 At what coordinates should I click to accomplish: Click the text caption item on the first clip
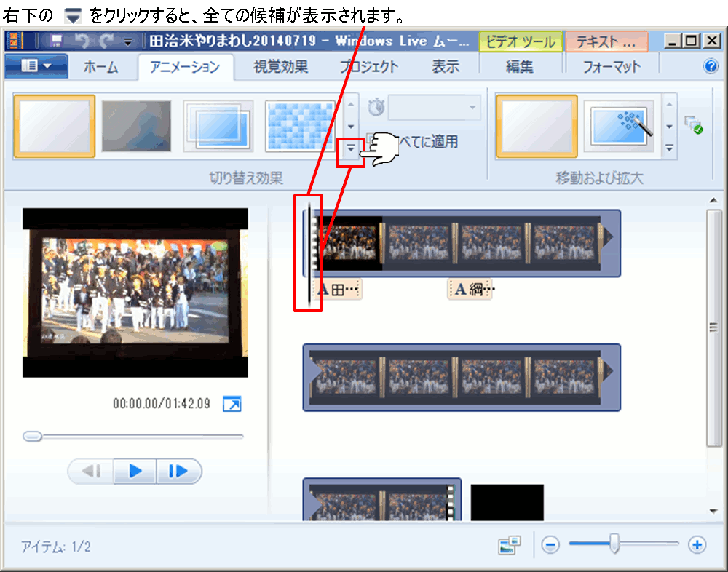(339, 290)
